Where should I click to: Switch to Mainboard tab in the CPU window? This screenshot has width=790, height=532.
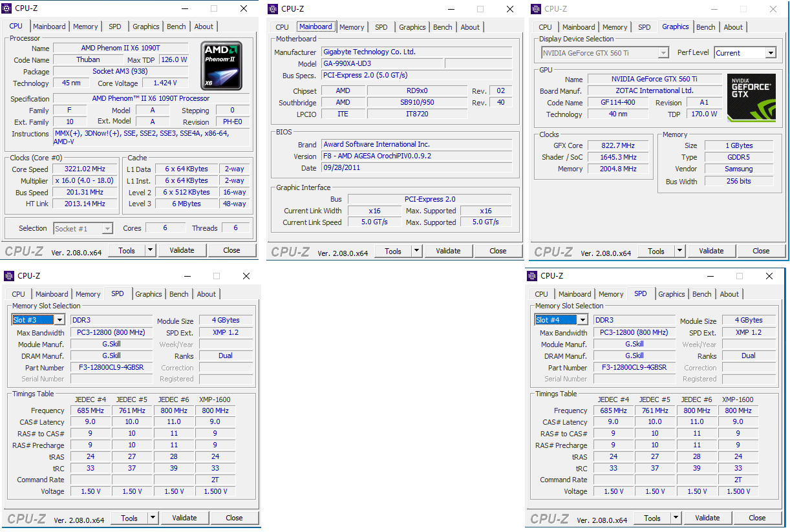[x=49, y=27]
